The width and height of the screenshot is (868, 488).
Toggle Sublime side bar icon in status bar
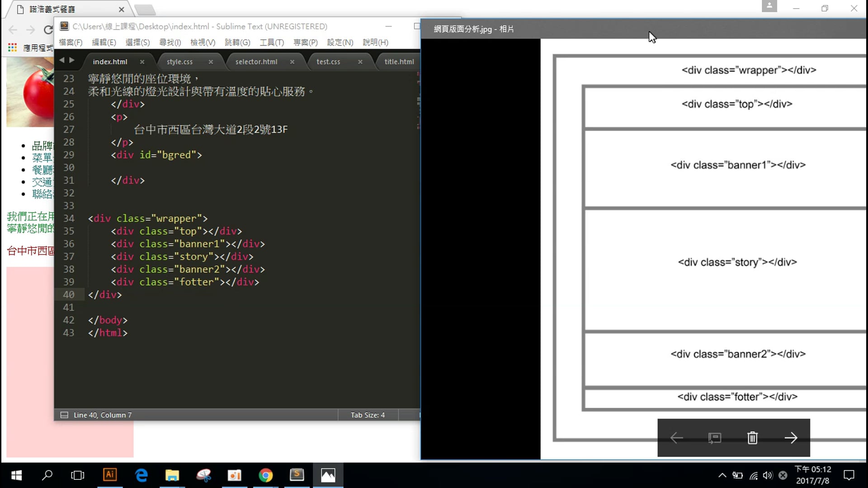64,415
